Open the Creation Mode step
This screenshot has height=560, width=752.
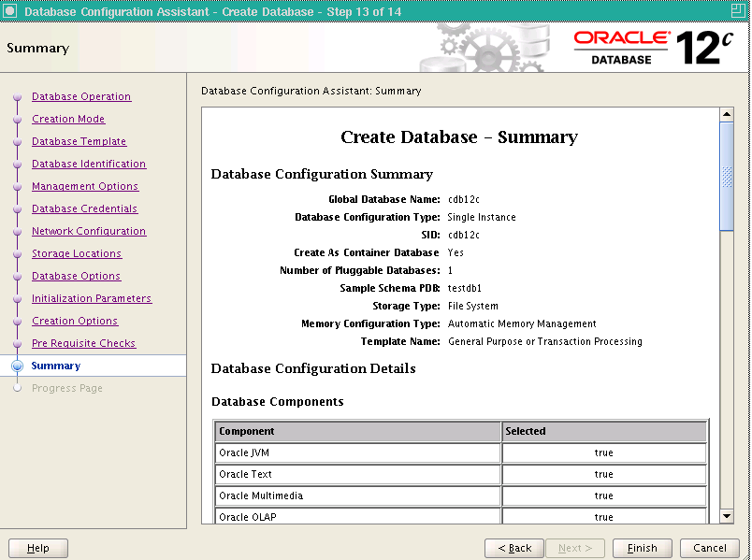68,119
